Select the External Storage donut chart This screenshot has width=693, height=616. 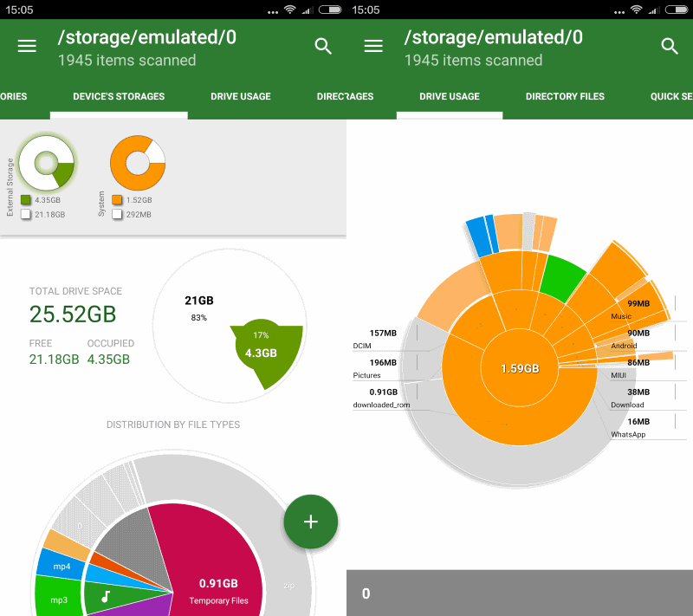47,163
